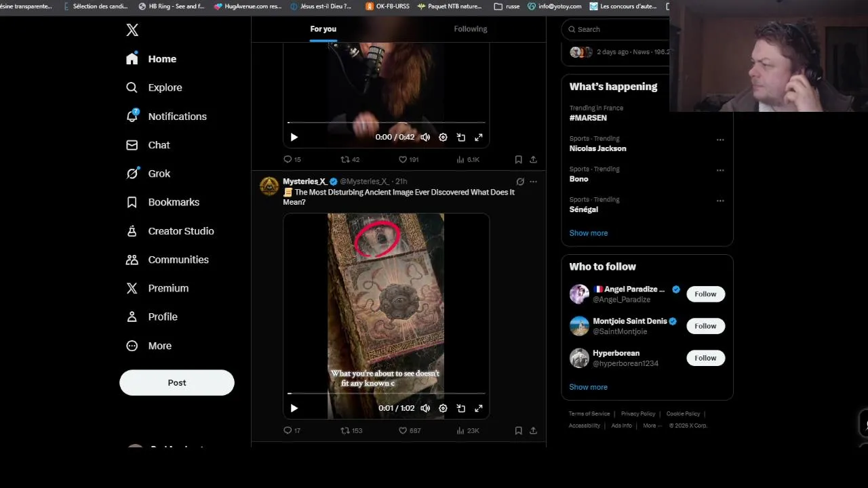Open the Mysteries_X_ account name link

305,182
